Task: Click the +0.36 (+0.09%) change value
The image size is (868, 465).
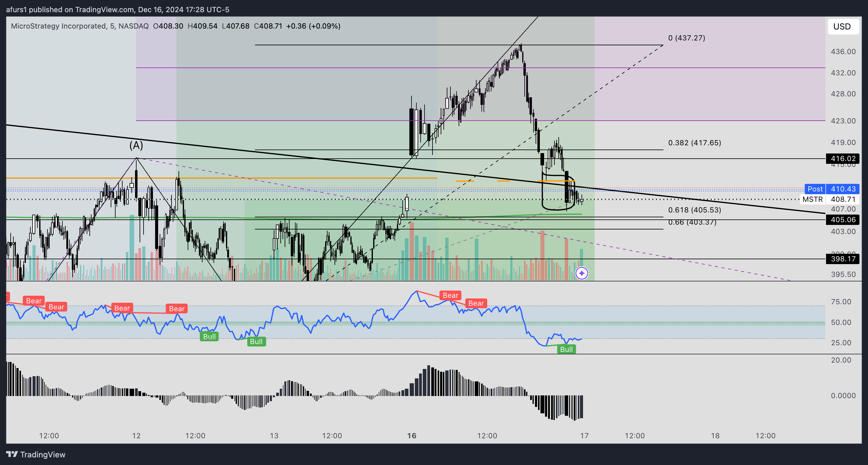Action: pos(313,26)
